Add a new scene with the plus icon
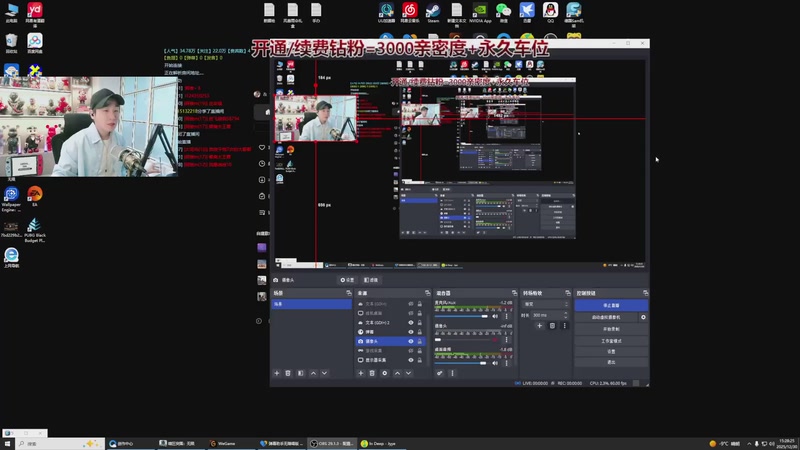Viewport: 800px width, 450px height. click(x=277, y=373)
